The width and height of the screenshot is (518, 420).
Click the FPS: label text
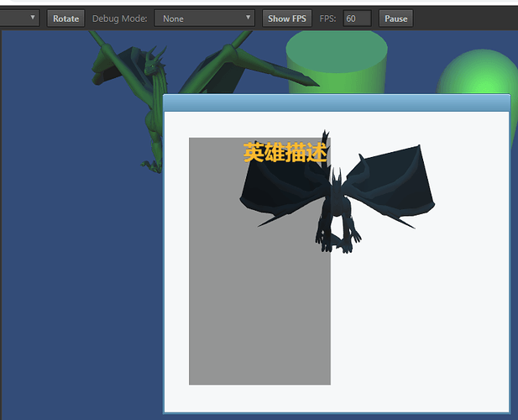click(x=327, y=18)
